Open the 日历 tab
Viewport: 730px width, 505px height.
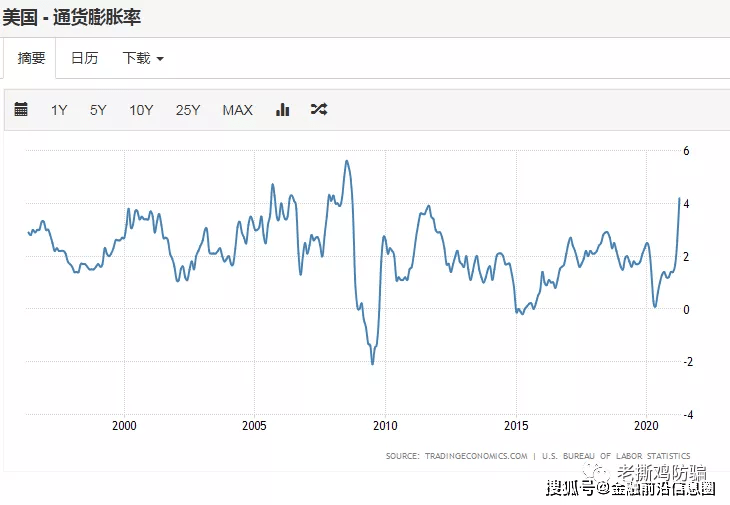point(84,58)
